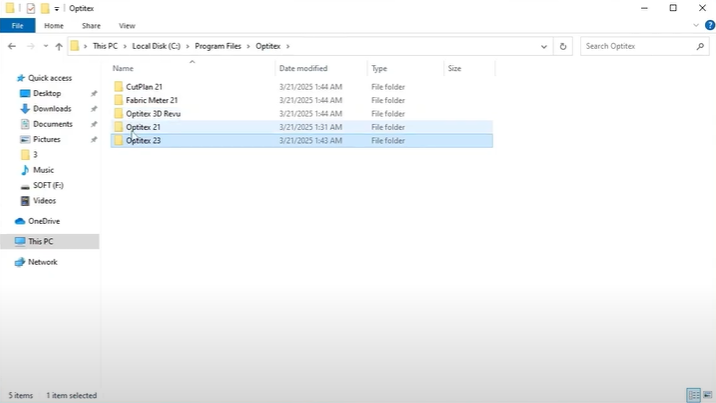
Task: Select Network in the navigation pane
Action: pos(42,262)
